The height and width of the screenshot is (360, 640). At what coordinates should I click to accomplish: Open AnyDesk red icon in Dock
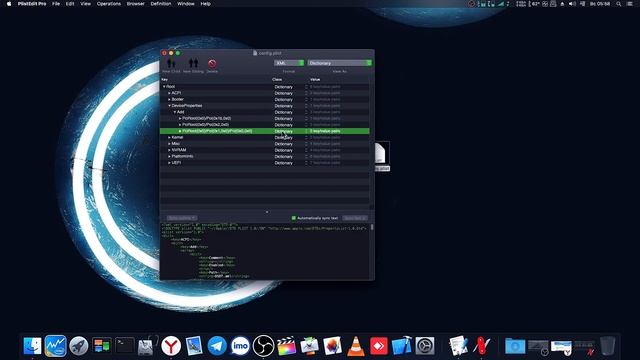click(379, 346)
